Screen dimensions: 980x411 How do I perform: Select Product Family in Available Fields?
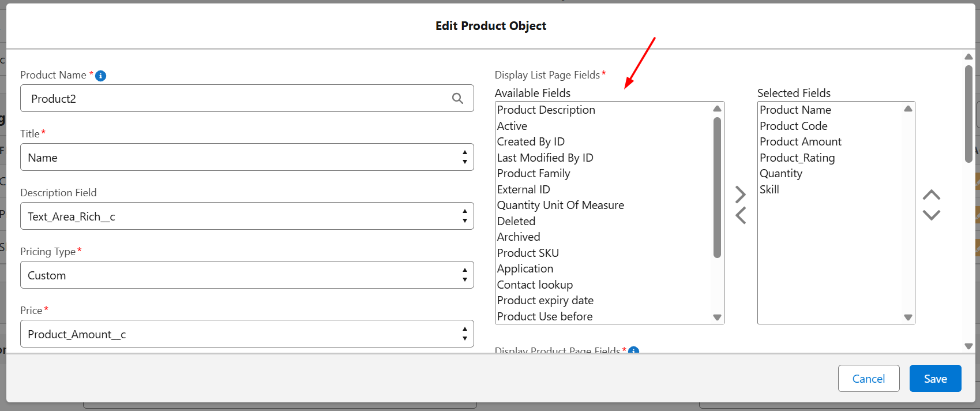coord(534,174)
